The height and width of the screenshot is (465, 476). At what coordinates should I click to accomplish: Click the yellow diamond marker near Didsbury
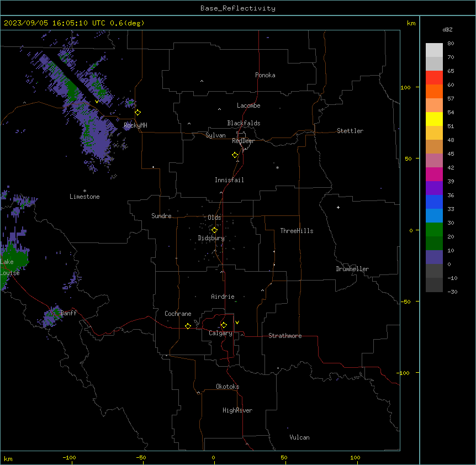pos(215,230)
